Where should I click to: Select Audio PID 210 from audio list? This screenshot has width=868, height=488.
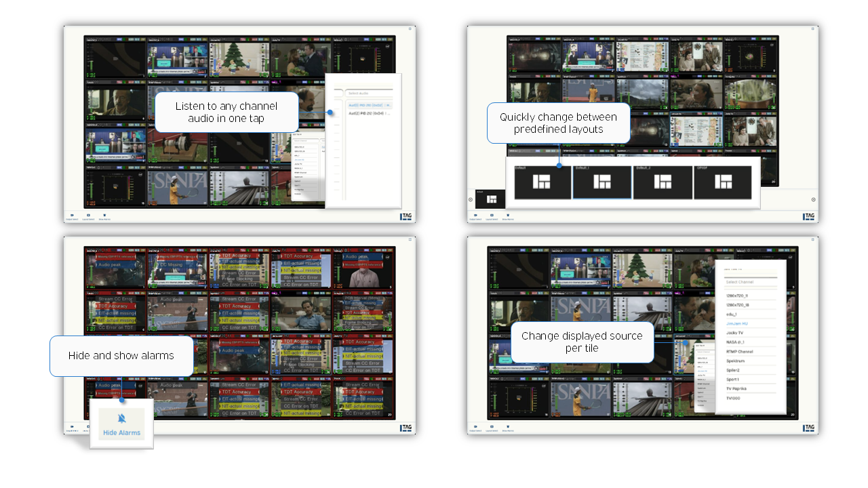coord(370,106)
